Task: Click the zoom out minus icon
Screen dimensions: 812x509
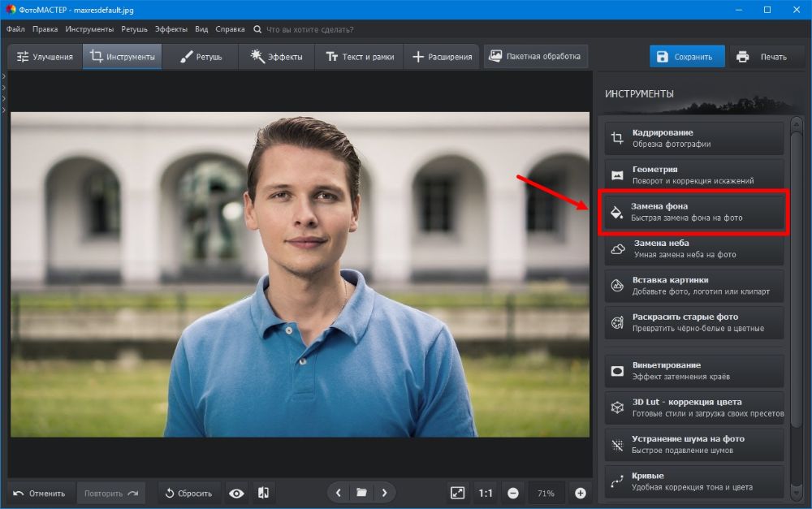Action: (513, 493)
